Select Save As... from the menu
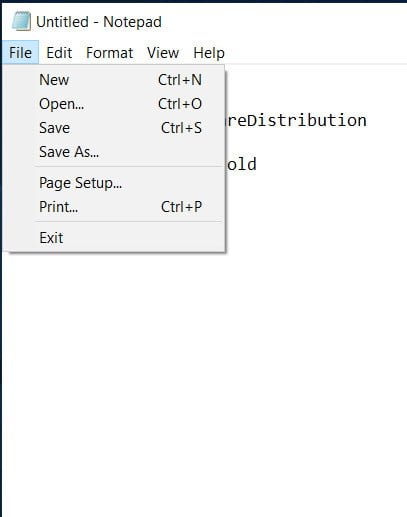Viewport: 407px width, 517px height. tap(115, 152)
